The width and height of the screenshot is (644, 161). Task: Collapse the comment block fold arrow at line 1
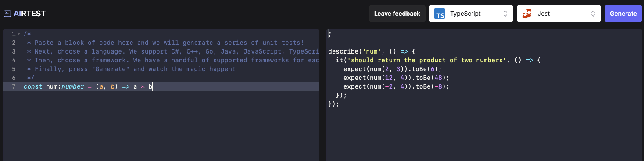pyautogui.click(x=18, y=34)
